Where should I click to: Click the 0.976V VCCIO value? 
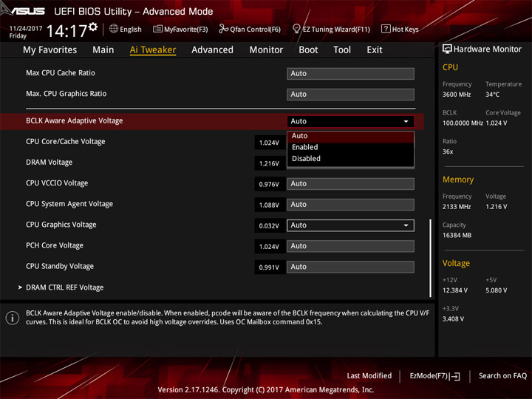[x=269, y=184]
